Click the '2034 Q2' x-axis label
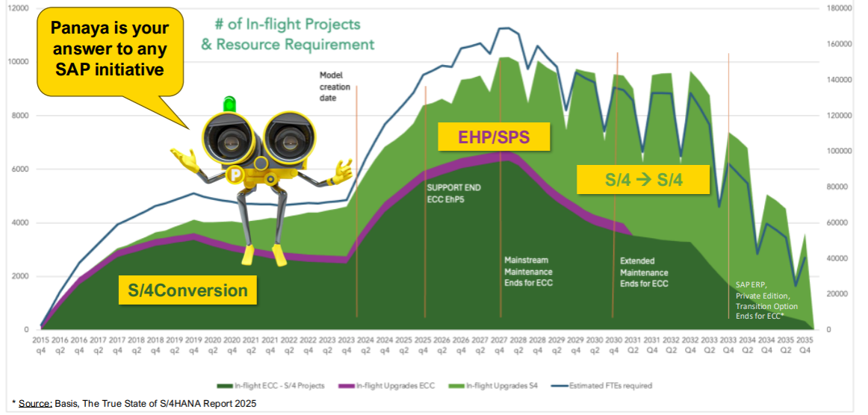This screenshot has height=415, width=868. [x=747, y=345]
